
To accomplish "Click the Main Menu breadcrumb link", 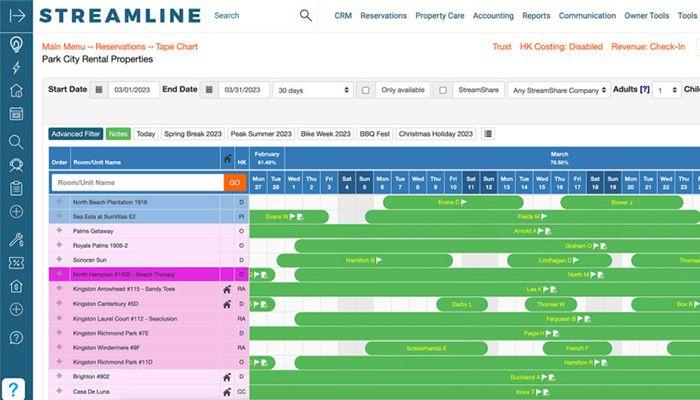I will point(63,46).
